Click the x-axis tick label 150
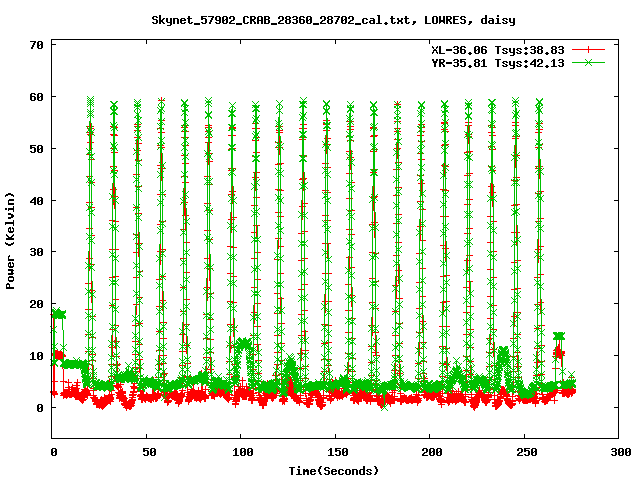640x480 pixels. [338, 452]
